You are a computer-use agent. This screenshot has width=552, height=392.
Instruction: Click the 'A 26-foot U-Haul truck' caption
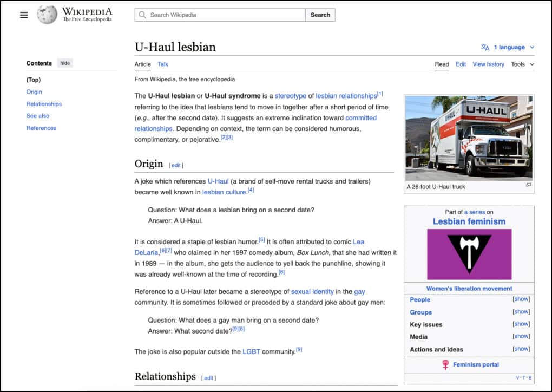pyautogui.click(x=436, y=187)
